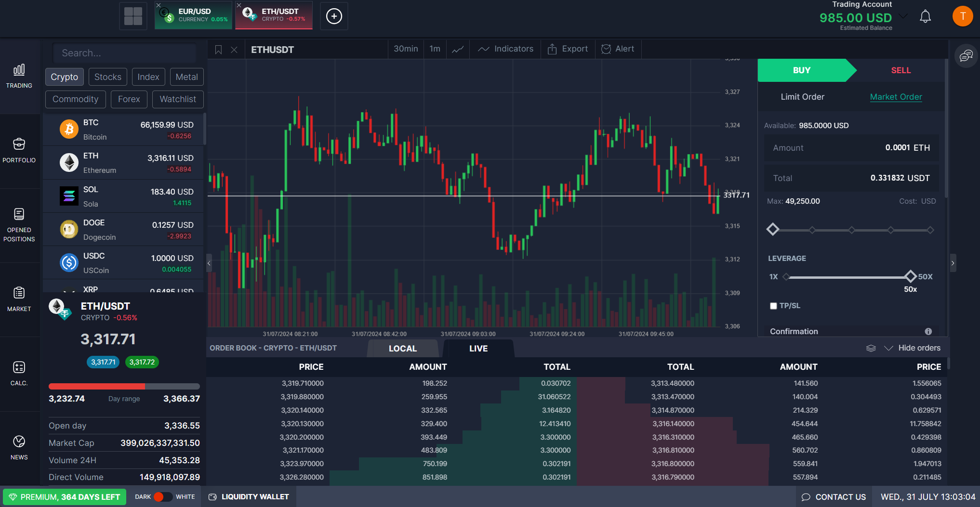Click the leverage slider handle at 50X
This screenshot has height=507, width=980.
pyautogui.click(x=910, y=276)
